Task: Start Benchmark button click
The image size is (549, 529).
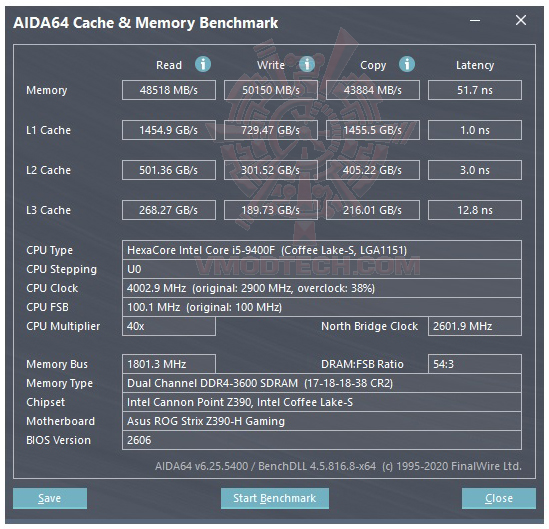Action: point(274,498)
